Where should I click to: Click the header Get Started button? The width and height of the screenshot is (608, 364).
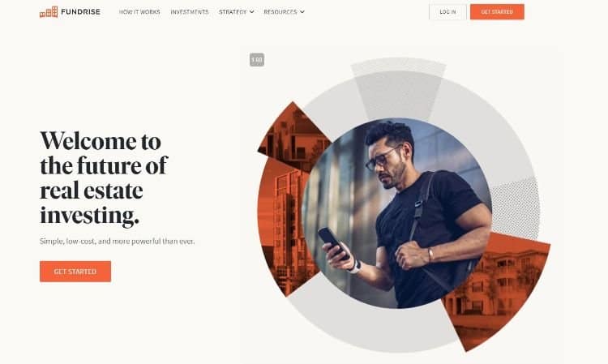(497, 12)
